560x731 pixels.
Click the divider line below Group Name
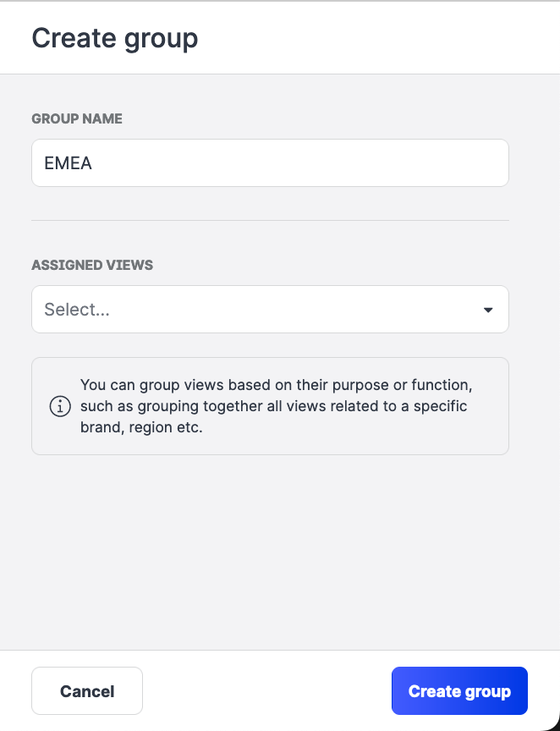270,221
